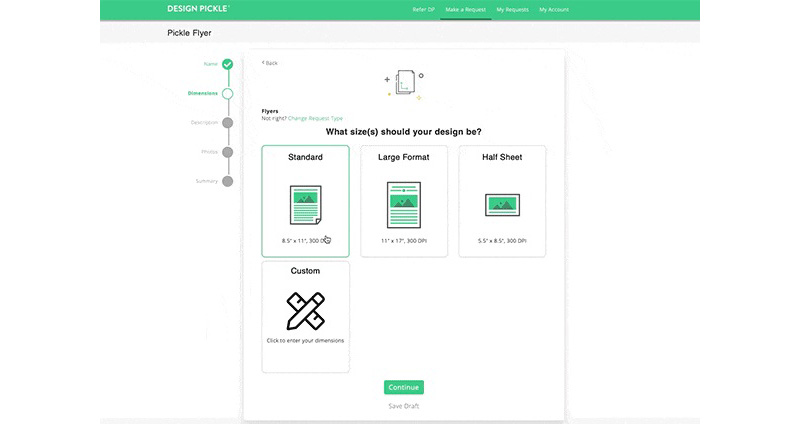This screenshot has width=800, height=424.
Task: Click the Dimensions step label
Action: 203,93
